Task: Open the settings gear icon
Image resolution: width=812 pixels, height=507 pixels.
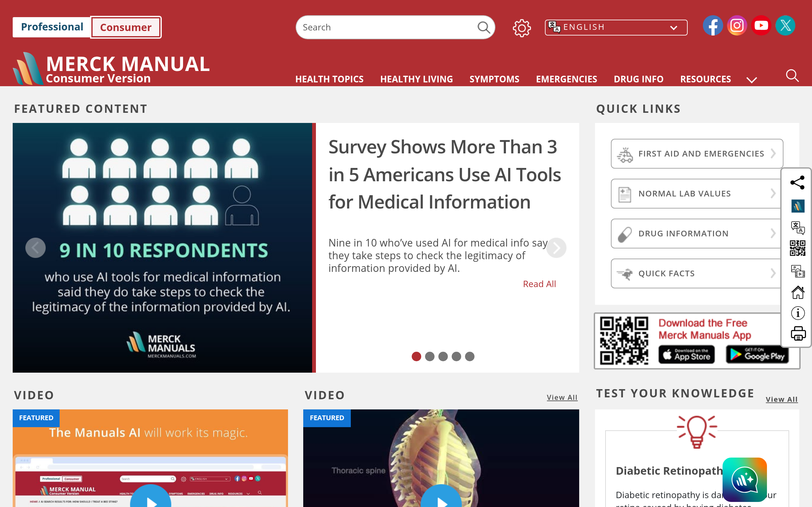Action: pos(522,28)
